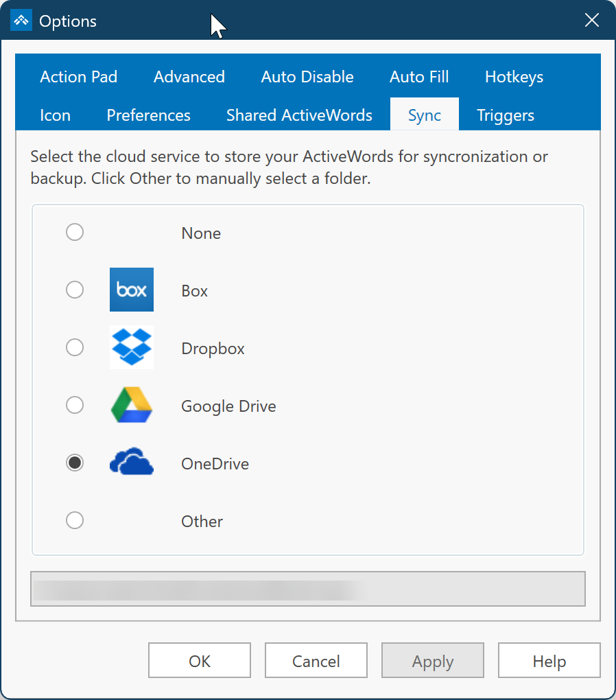
Task: Click the Dropbox logo icon
Action: [x=132, y=347]
